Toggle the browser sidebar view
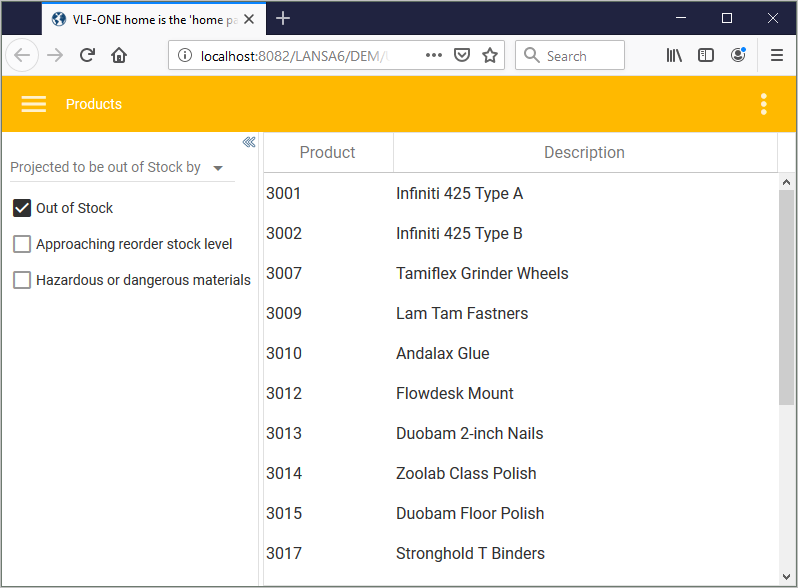This screenshot has width=798, height=588. (x=706, y=56)
